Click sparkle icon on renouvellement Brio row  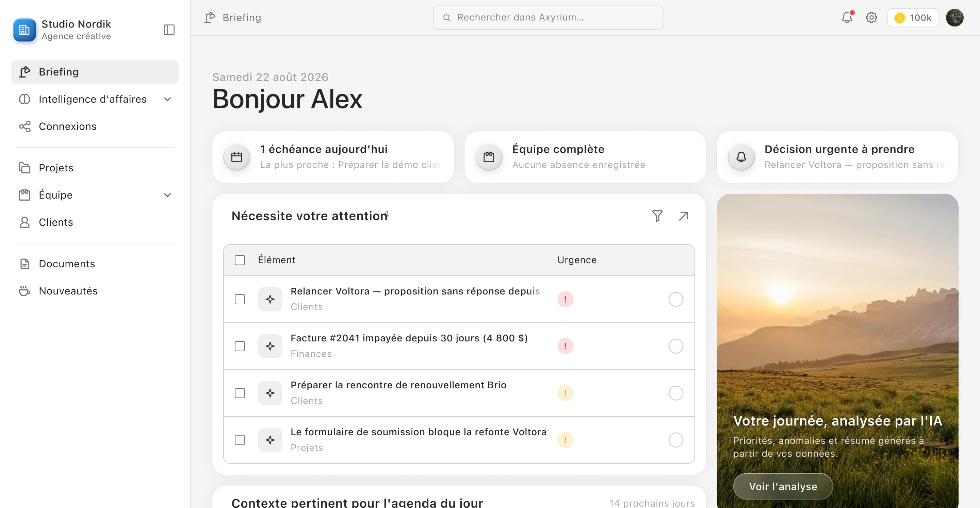[x=270, y=393]
